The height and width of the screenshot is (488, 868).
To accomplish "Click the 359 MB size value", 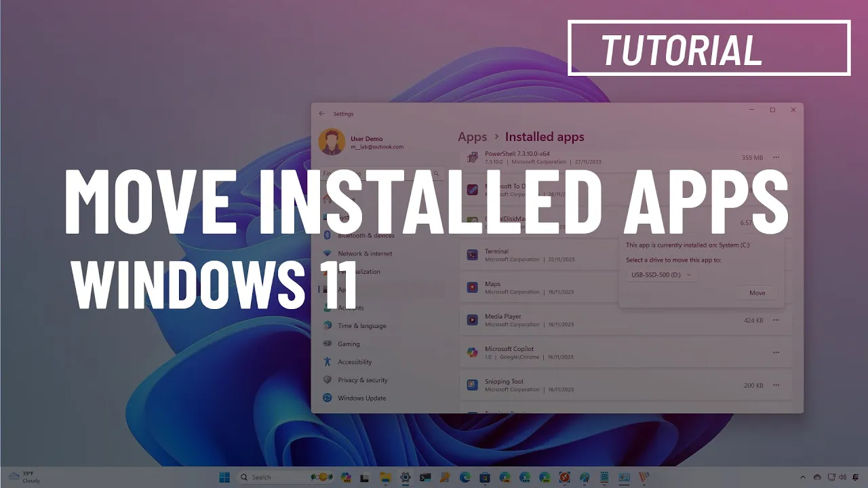I will tap(752, 157).
